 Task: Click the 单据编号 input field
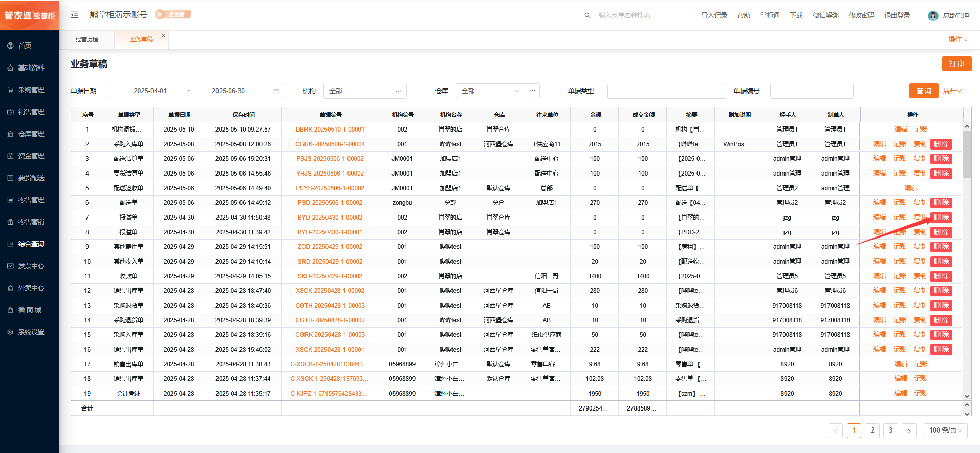click(811, 91)
